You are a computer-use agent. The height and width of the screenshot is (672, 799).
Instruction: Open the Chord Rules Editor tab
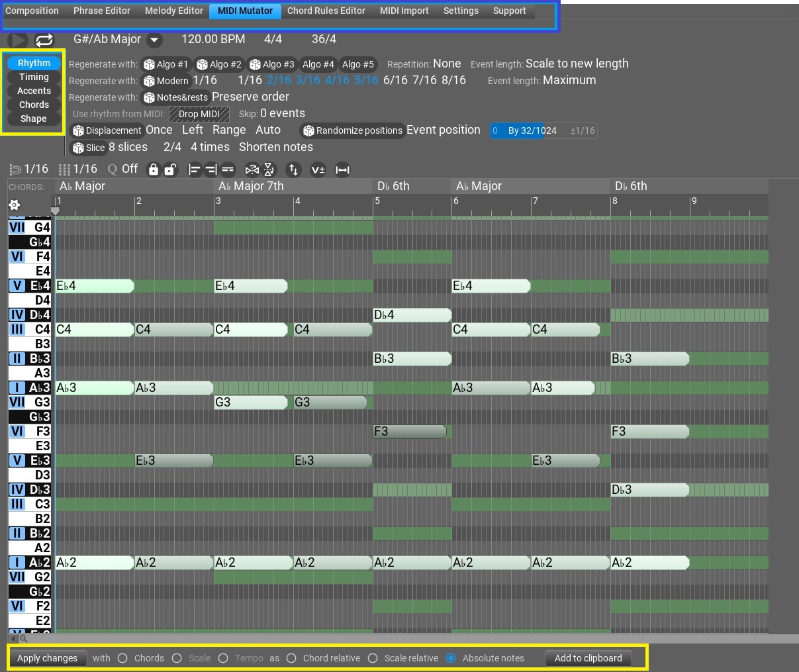326,11
